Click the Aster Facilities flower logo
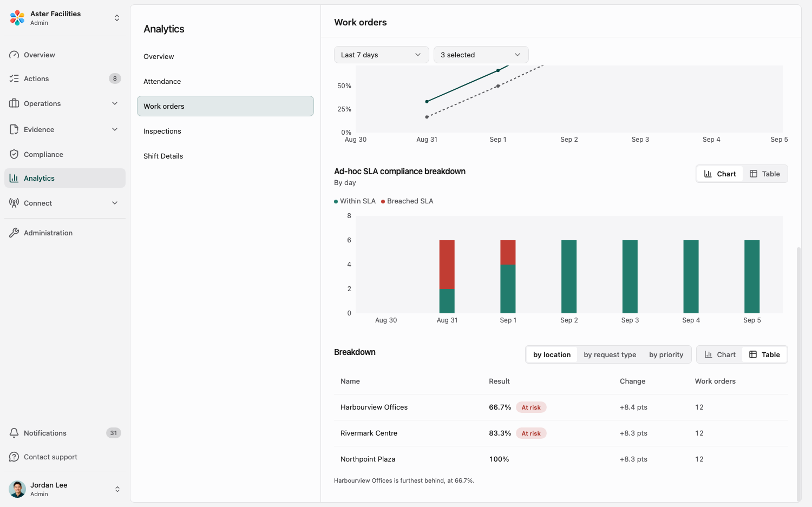The image size is (812, 507). 17,18
